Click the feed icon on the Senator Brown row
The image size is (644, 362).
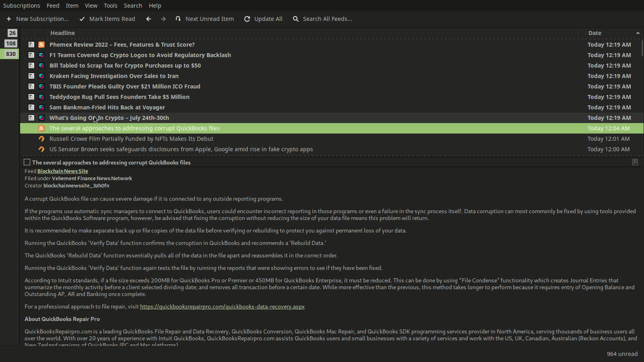(41, 149)
